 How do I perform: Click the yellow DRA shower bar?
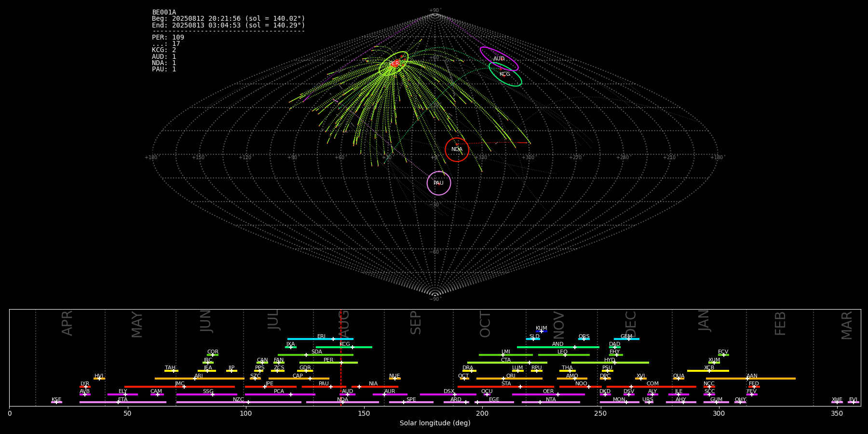(469, 371)
